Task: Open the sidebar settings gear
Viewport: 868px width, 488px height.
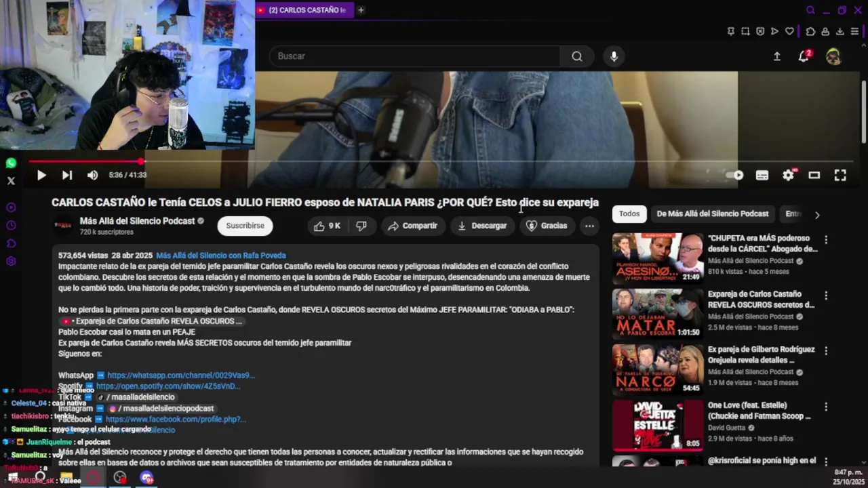Action: click(11, 262)
